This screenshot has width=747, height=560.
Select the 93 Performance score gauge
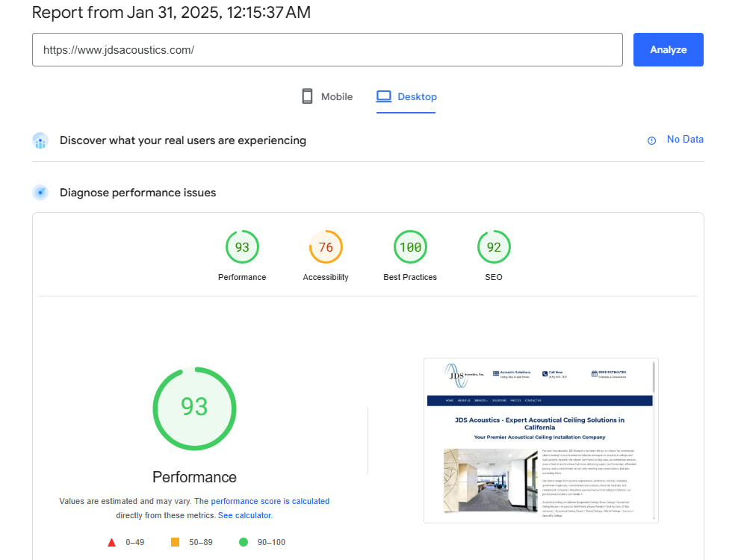(242, 247)
